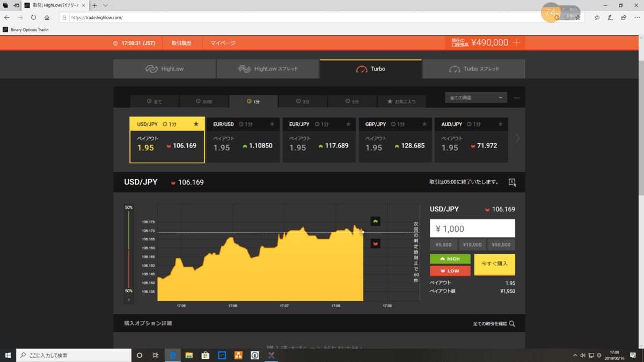
Task: Add funds with the plus icon
Action: pyautogui.click(x=517, y=43)
